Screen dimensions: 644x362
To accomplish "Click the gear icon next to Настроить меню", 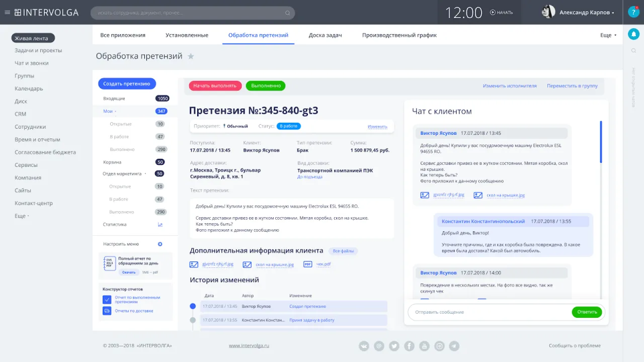I will coord(160,244).
